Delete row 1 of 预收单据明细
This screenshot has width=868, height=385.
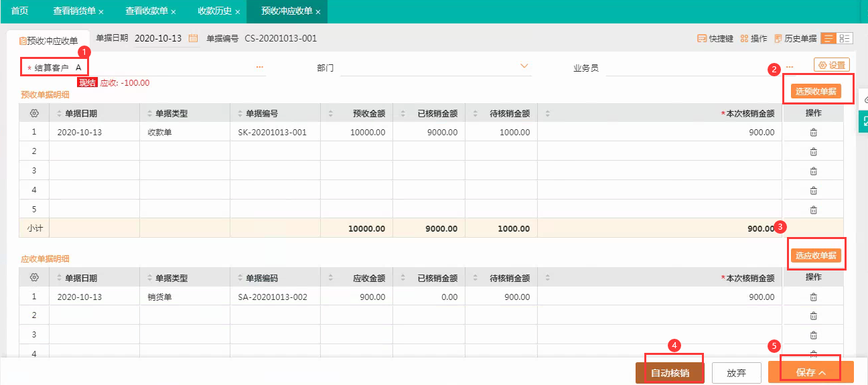[814, 133]
